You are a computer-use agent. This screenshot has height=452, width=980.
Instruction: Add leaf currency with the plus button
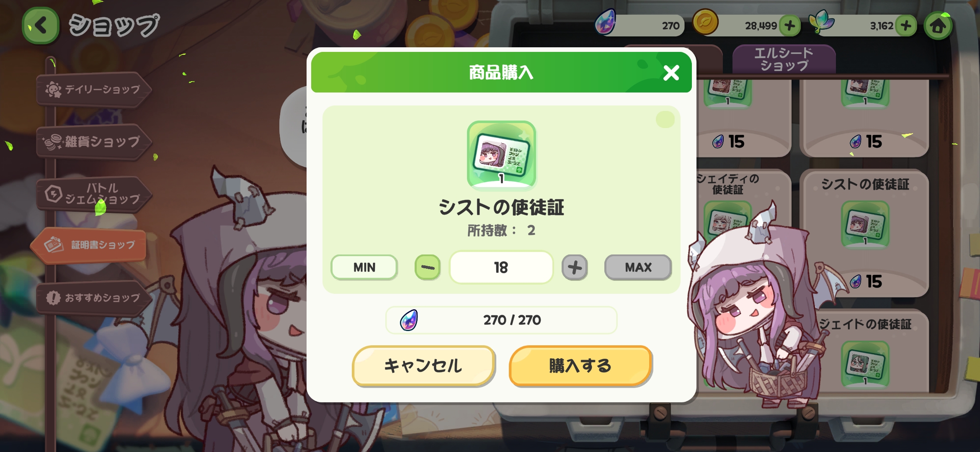[905, 26]
